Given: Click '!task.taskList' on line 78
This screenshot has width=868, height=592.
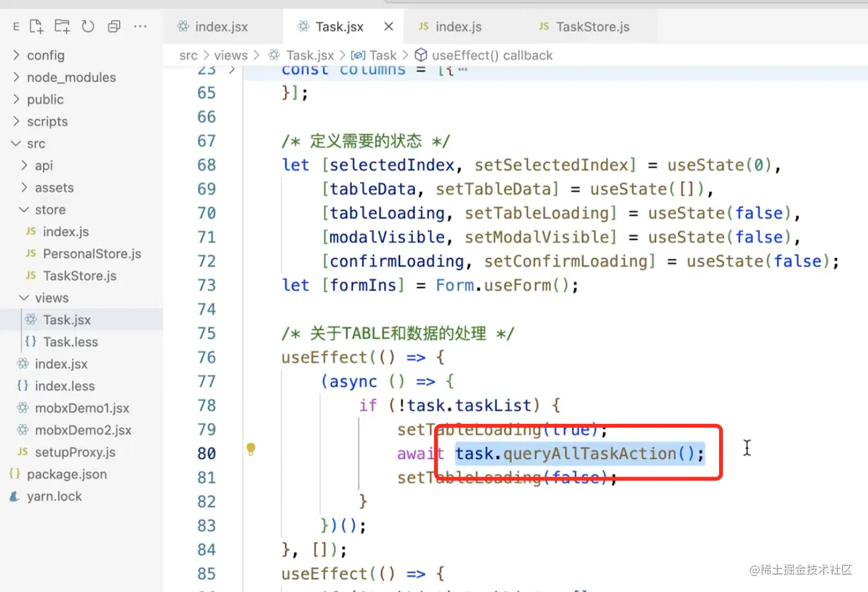Looking at the screenshot, I should [x=465, y=406].
